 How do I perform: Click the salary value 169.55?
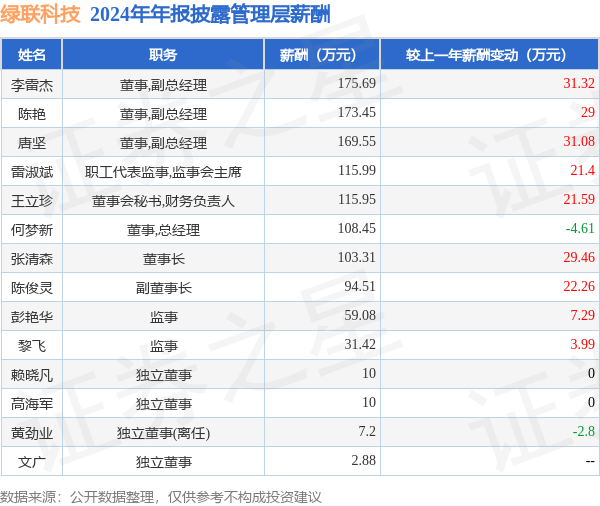357,141
